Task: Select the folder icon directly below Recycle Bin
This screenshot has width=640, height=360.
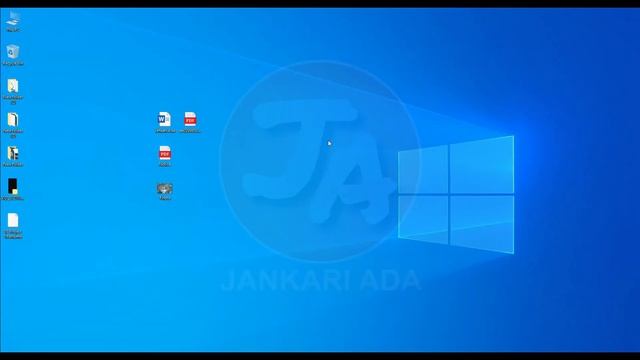Action: tap(13, 86)
